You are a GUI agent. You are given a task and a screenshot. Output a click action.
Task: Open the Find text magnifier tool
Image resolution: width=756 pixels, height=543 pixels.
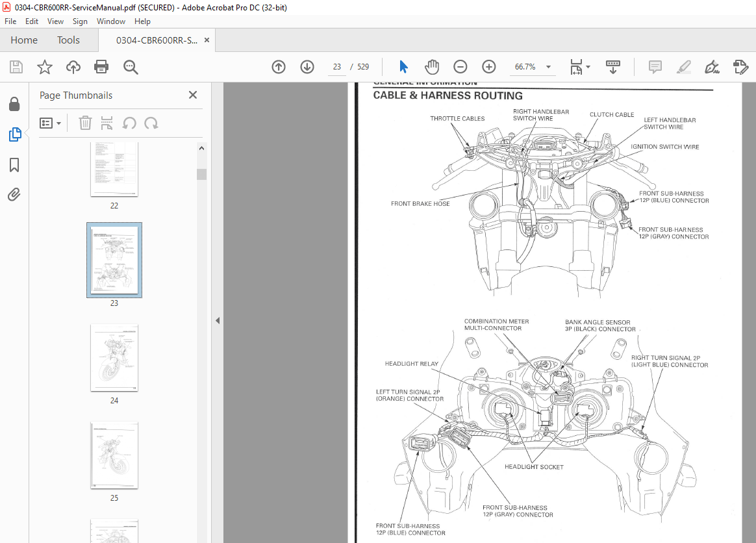(131, 67)
